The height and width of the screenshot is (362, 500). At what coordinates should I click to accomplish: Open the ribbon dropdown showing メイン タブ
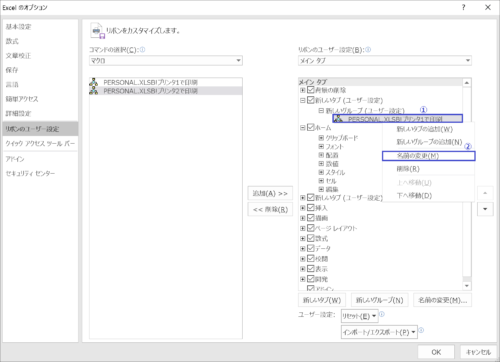pyautogui.click(x=385, y=60)
